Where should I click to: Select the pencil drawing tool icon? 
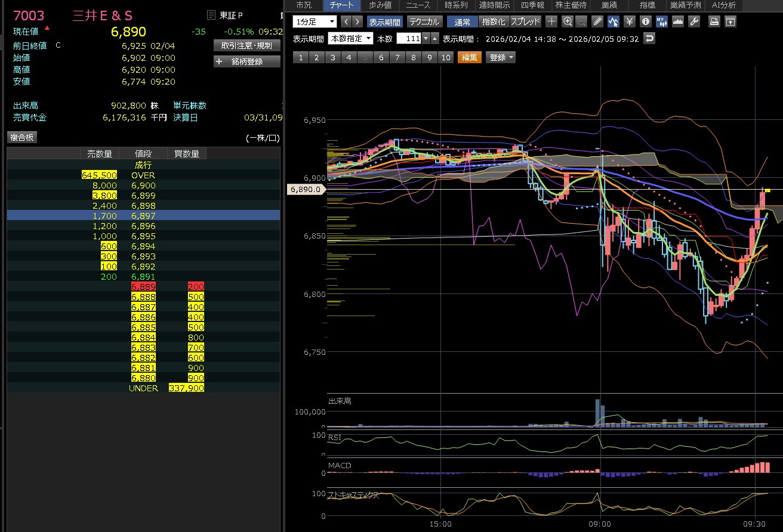(597, 21)
